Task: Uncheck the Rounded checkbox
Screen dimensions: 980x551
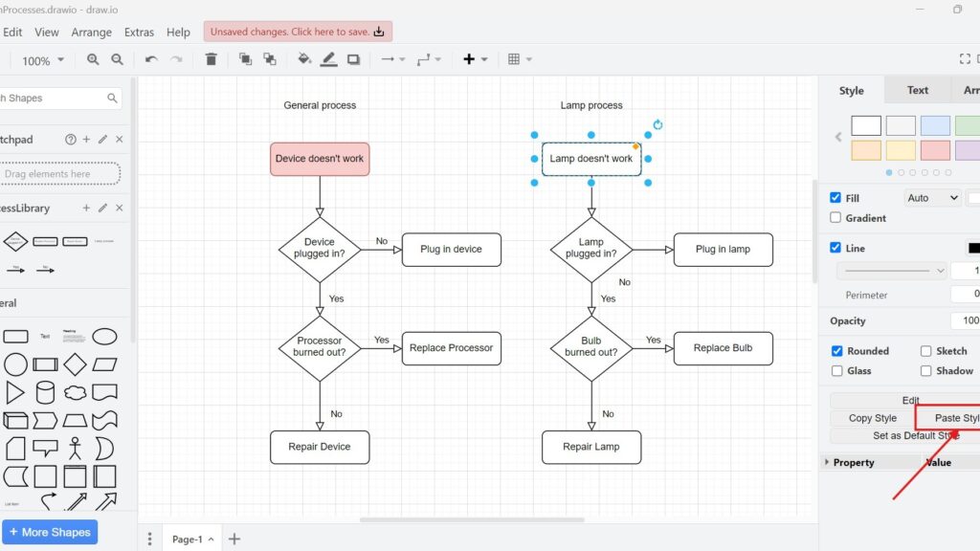Action: [837, 350]
